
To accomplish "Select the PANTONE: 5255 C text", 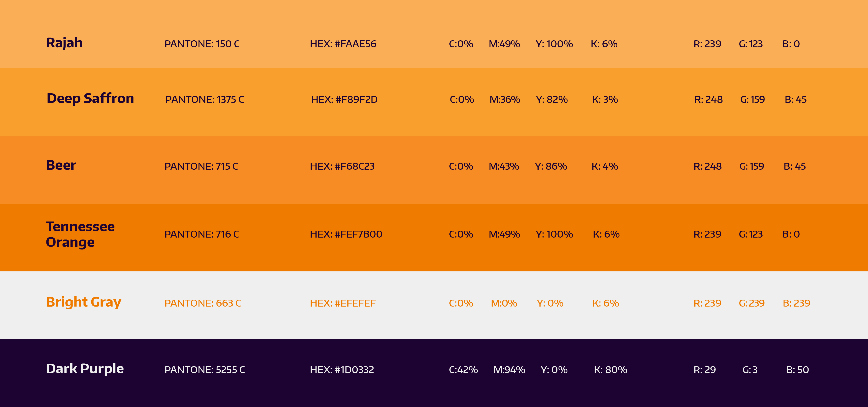I will pyautogui.click(x=205, y=370).
